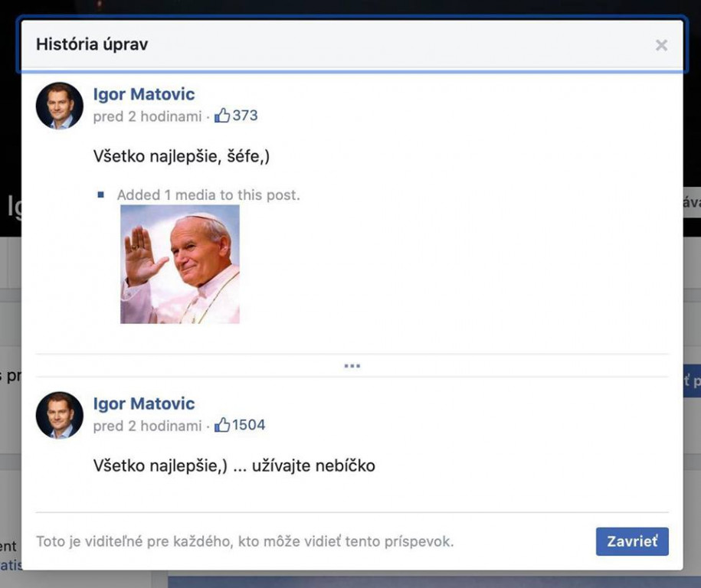Click the thumbs-up icon beside 1504

coord(222,425)
